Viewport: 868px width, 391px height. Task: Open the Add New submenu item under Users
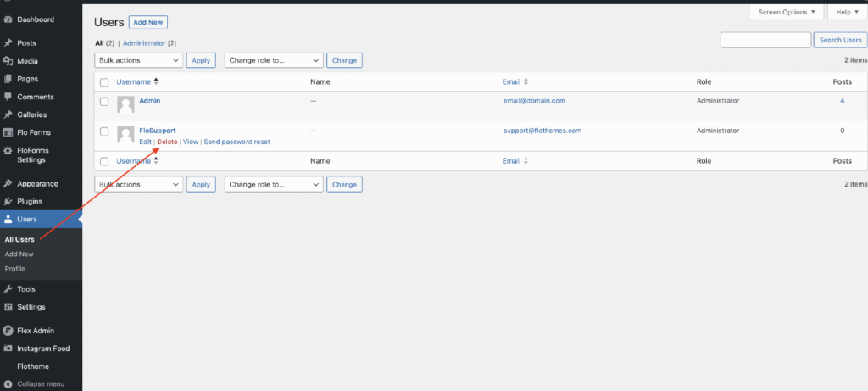point(19,254)
